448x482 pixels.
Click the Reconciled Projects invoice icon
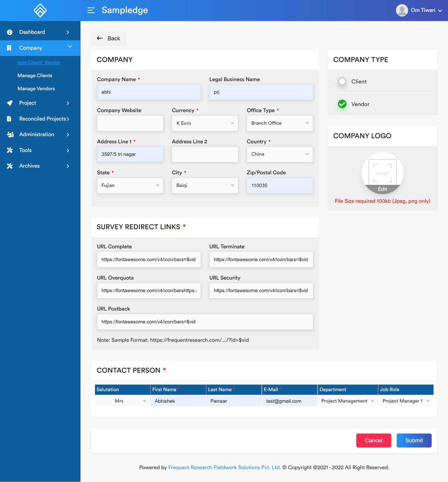click(9, 119)
